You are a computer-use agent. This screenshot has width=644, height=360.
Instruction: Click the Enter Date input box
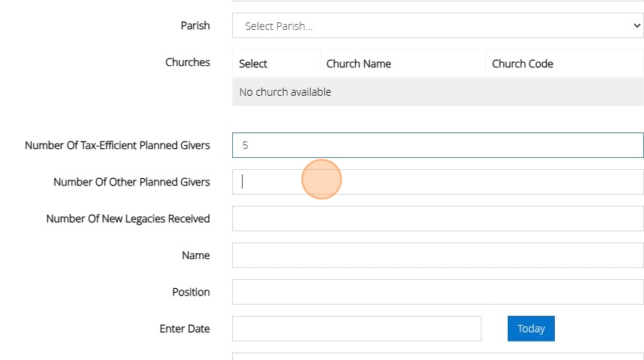click(356, 329)
